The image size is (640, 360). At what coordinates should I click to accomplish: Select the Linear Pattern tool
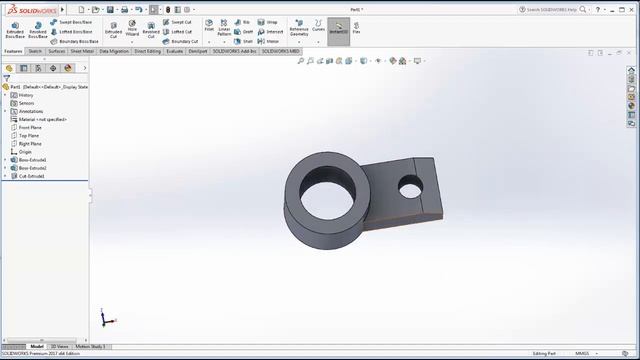(224, 28)
